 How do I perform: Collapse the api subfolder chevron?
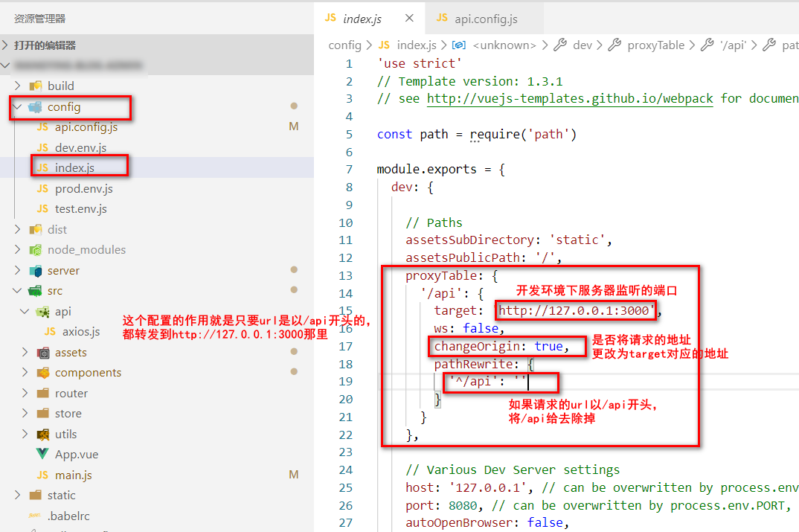[25, 311]
